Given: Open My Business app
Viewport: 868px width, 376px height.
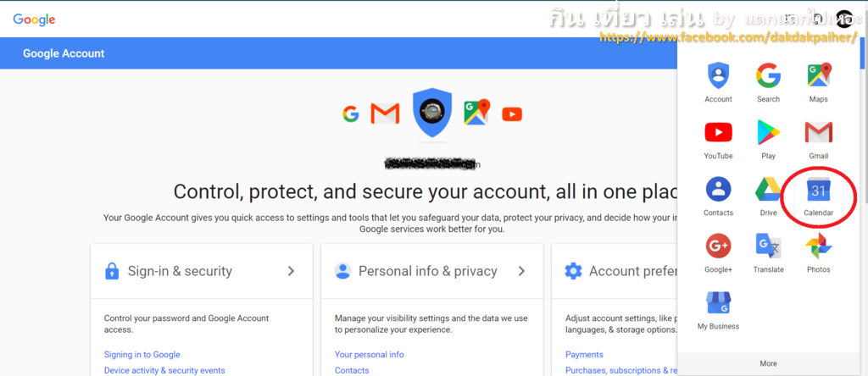Looking at the screenshot, I should [718, 311].
